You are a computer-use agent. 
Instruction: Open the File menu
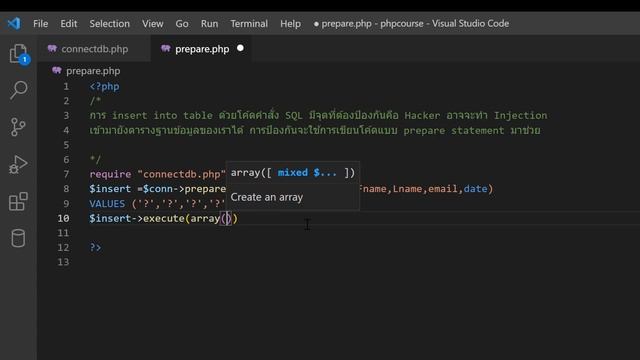point(40,24)
